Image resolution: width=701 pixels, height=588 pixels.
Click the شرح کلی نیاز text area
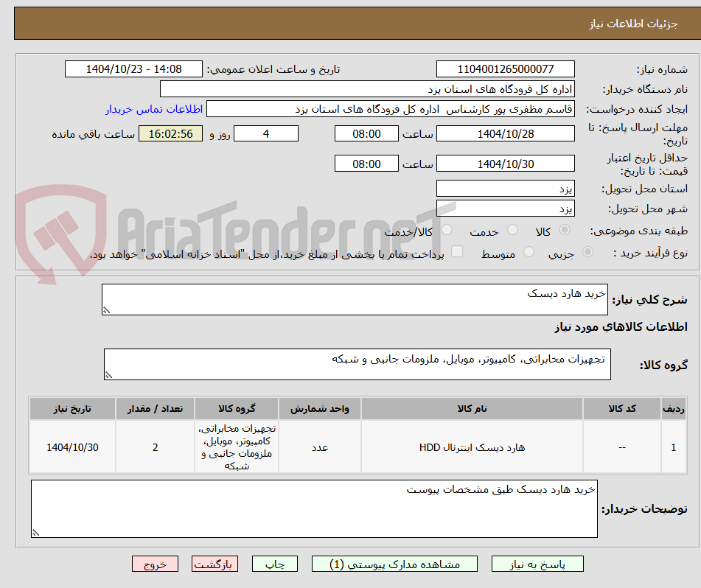(x=355, y=299)
